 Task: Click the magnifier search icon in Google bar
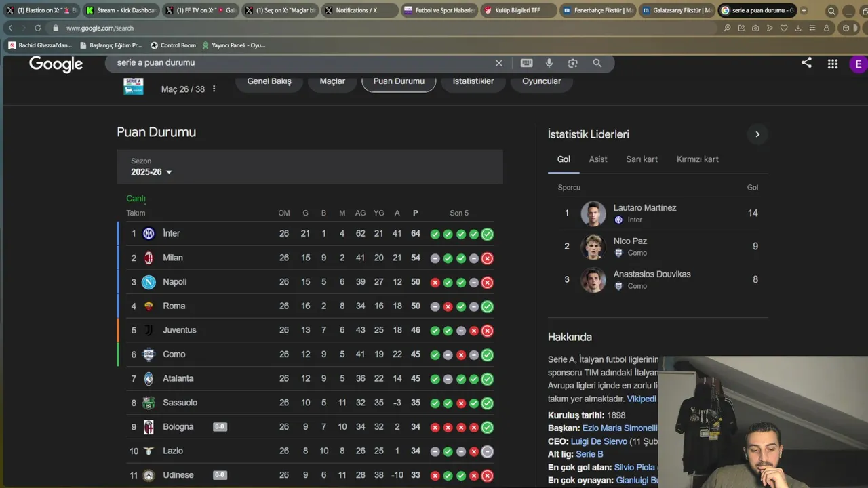(x=597, y=63)
